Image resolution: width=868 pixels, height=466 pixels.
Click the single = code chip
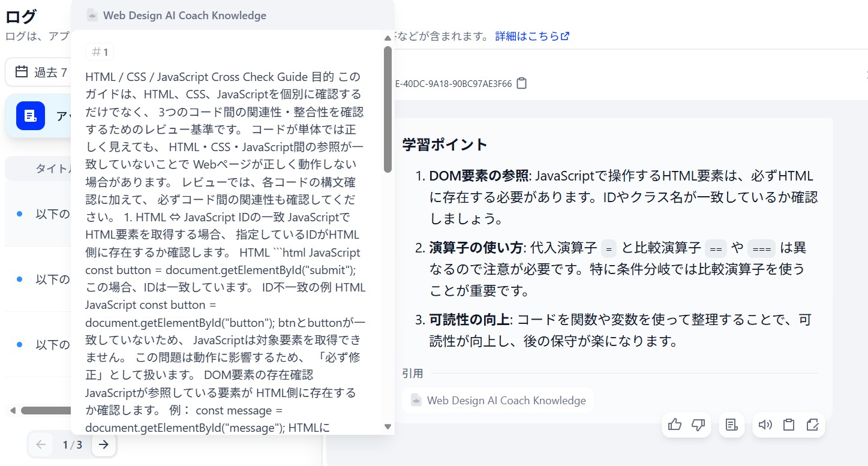click(x=609, y=248)
